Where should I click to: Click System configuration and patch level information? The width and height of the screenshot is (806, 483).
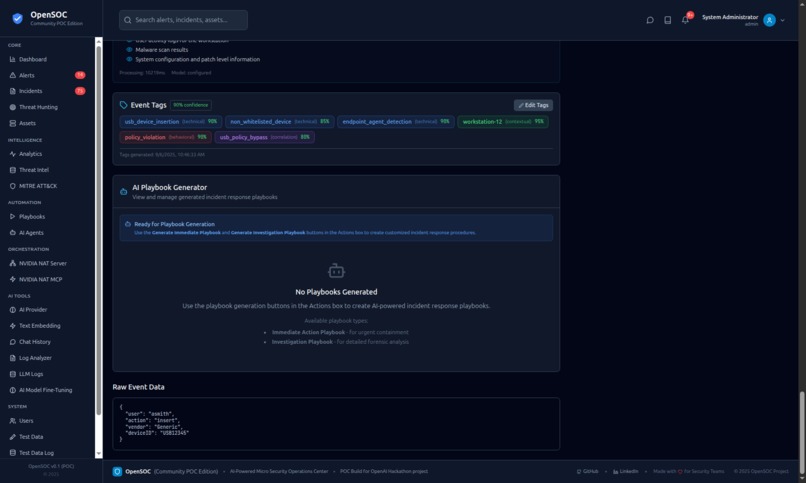tap(197, 60)
